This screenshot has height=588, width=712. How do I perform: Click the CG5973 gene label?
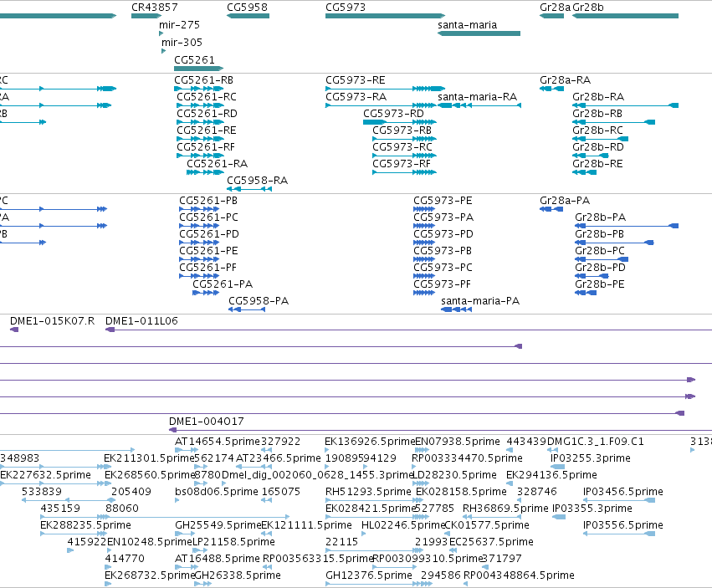[346, 8]
